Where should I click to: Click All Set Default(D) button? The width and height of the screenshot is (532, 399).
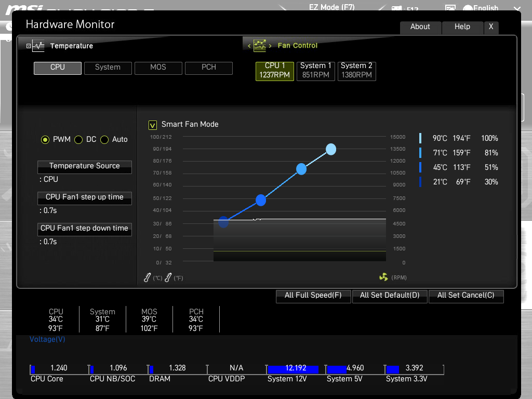(390, 296)
